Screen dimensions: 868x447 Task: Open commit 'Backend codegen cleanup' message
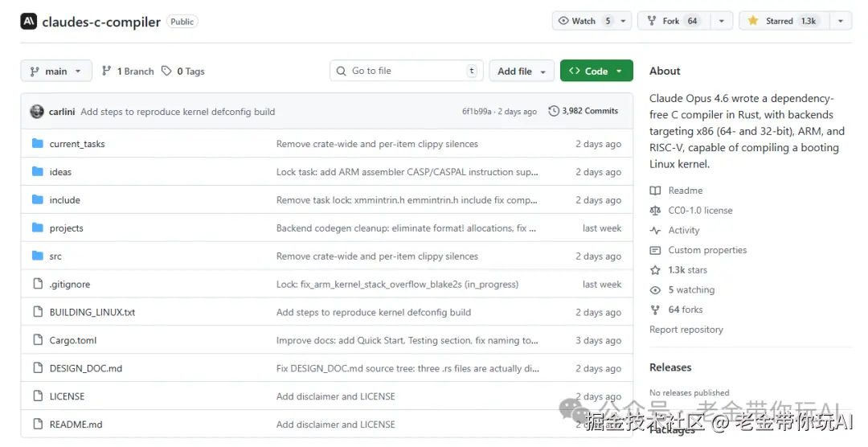tap(406, 228)
